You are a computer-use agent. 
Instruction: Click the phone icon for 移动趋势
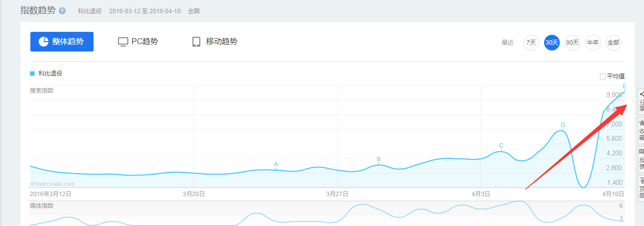click(x=196, y=42)
